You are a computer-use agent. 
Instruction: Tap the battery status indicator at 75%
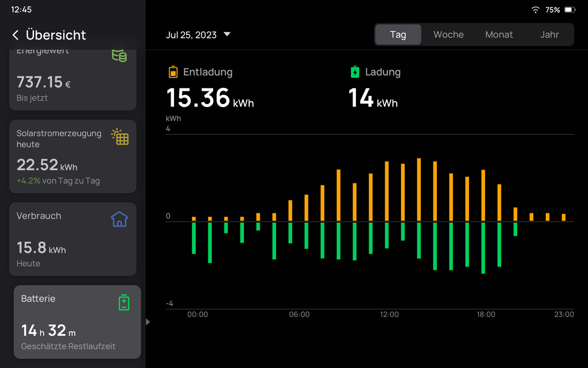coord(570,10)
